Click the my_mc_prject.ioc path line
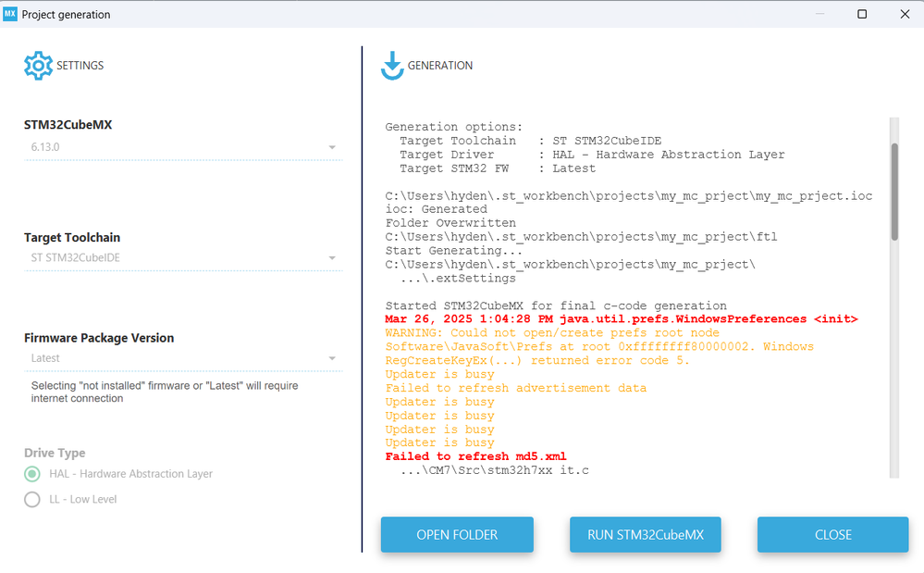924x573 pixels. [629, 195]
